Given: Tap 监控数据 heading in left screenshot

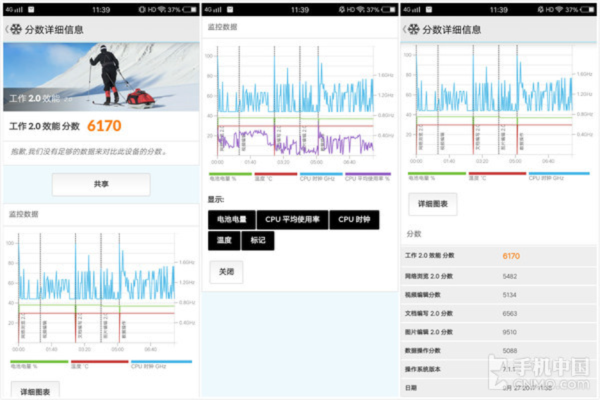Looking at the screenshot, I should pos(24,214).
